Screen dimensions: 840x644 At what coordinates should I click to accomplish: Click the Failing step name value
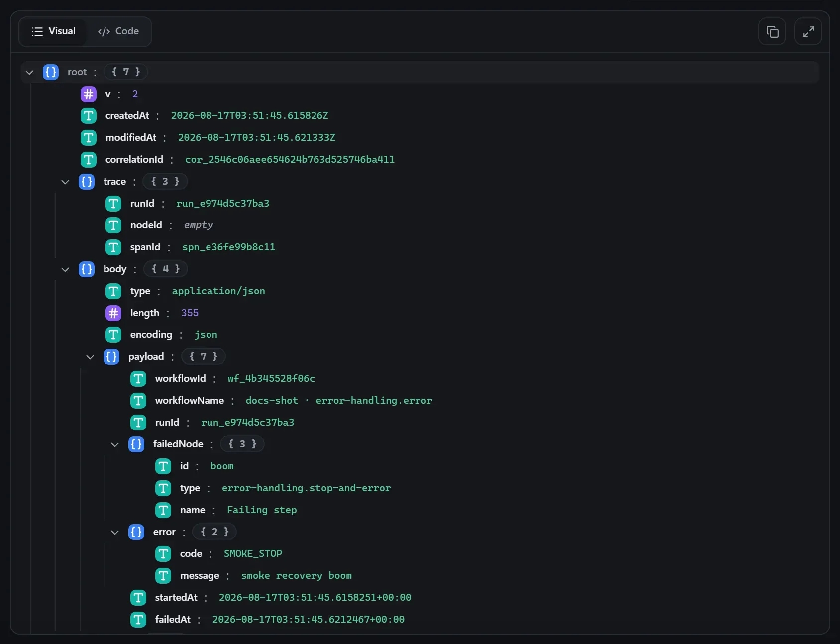262,510
